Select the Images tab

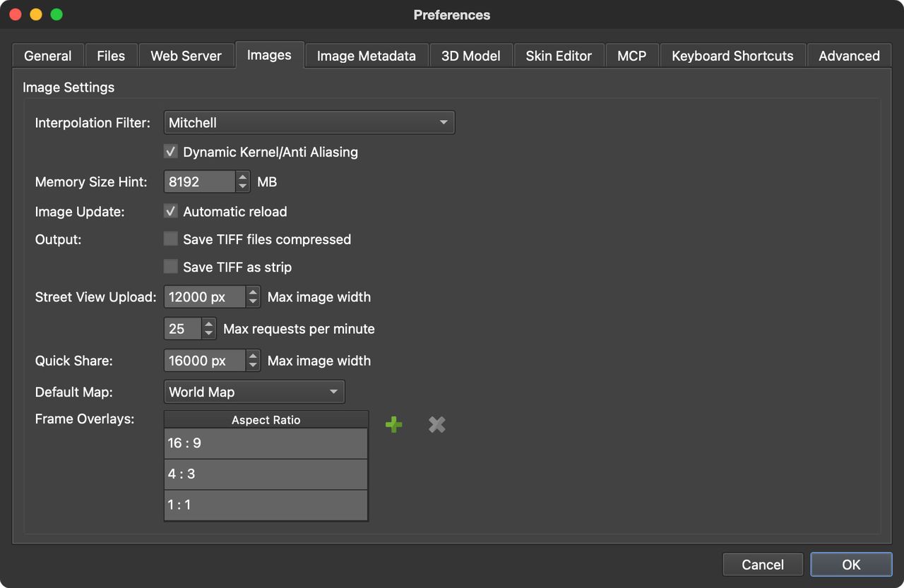tap(269, 55)
